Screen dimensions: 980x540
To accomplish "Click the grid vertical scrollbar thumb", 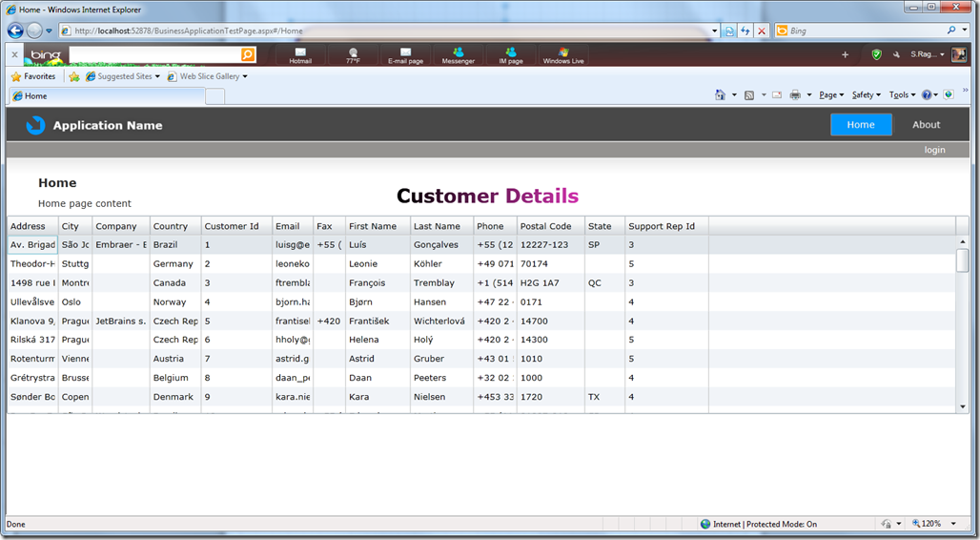I will pyautogui.click(x=963, y=260).
